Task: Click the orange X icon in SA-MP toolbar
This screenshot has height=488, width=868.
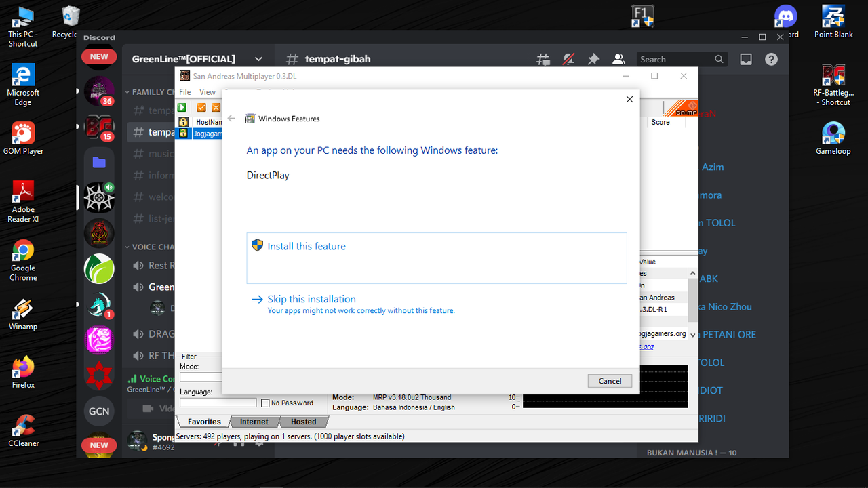Action: [x=216, y=107]
